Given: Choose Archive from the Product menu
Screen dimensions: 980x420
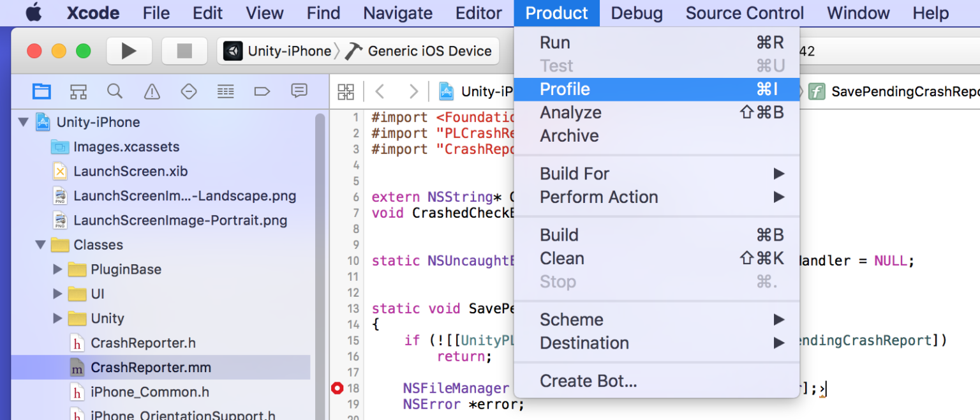Looking at the screenshot, I should click(657, 136).
